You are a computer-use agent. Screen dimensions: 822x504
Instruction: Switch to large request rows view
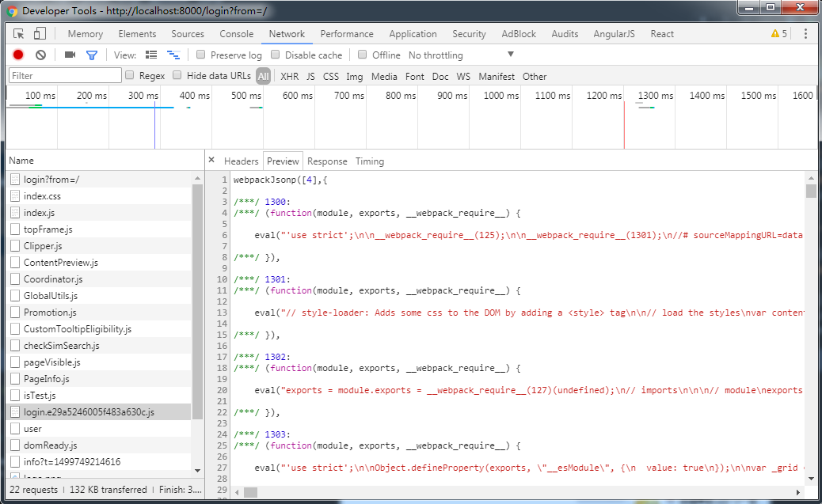tap(151, 55)
